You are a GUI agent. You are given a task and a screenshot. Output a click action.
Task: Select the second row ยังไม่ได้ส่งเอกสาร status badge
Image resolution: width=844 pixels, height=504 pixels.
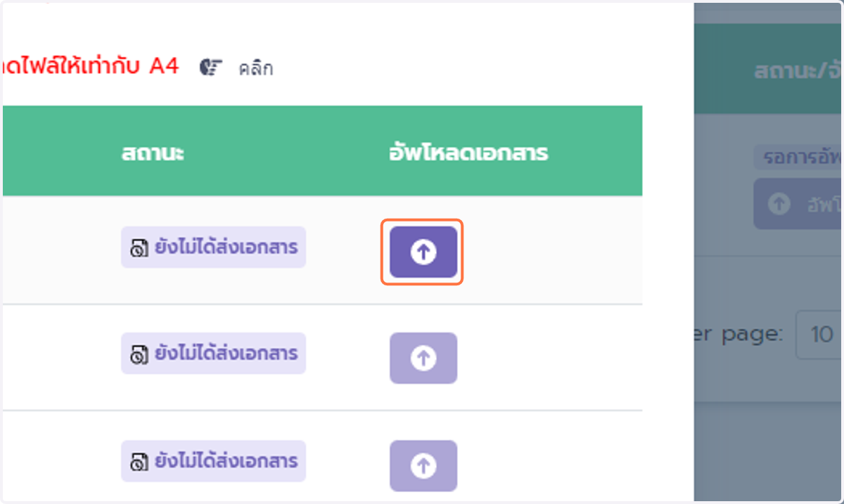pos(213,353)
